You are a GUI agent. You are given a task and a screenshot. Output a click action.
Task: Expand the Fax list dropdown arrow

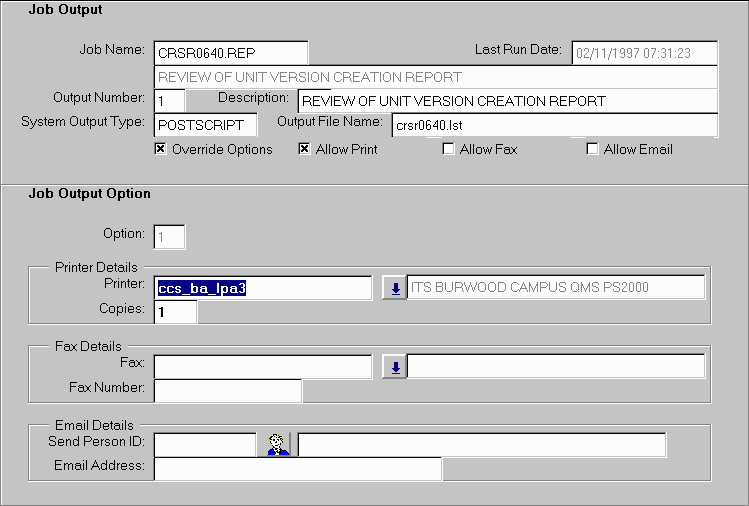tap(394, 366)
